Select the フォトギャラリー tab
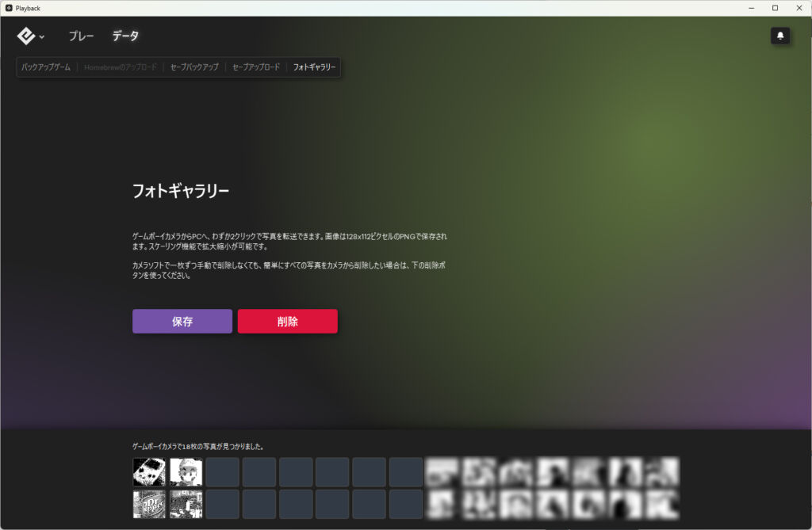 314,67
